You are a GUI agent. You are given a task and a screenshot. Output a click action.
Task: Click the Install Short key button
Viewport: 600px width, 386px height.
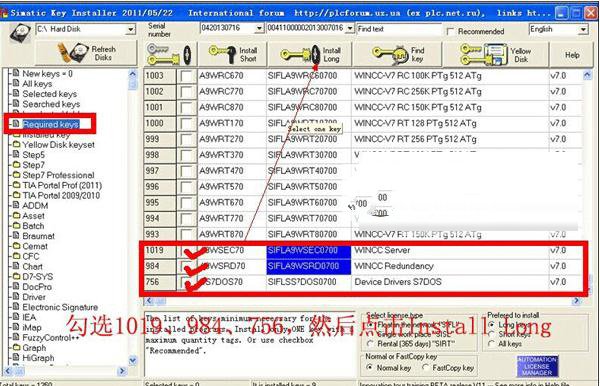pyautogui.click(x=232, y=54)
